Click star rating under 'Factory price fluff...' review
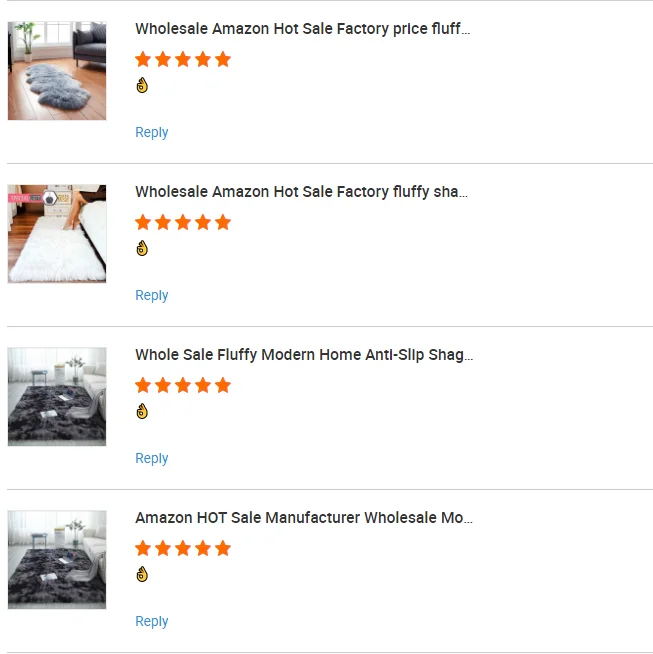This screenshot has width=653, height=654. click(x=183, y=60)
